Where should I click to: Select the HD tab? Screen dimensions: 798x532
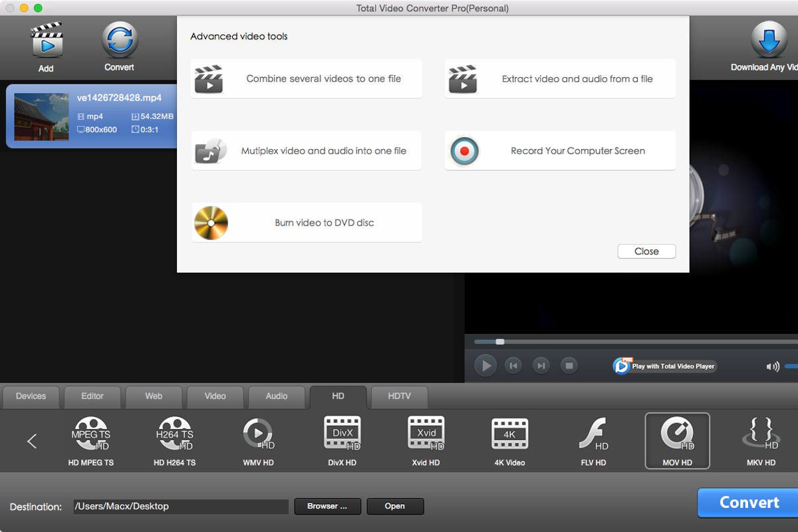tap(338, 396)
